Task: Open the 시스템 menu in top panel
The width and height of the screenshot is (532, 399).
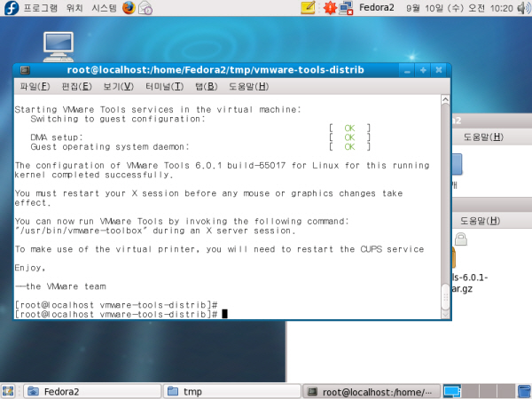Action: pyautogui.click(x=104, y=8)
